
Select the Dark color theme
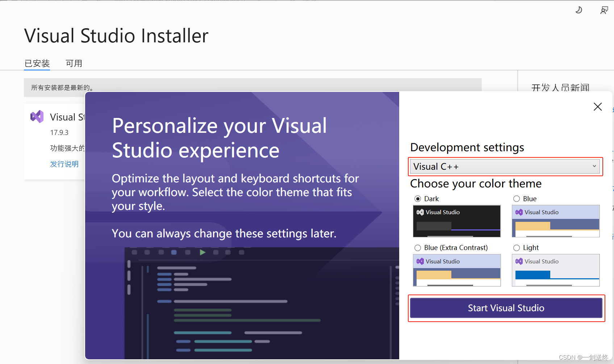click(x=417, y=198)
